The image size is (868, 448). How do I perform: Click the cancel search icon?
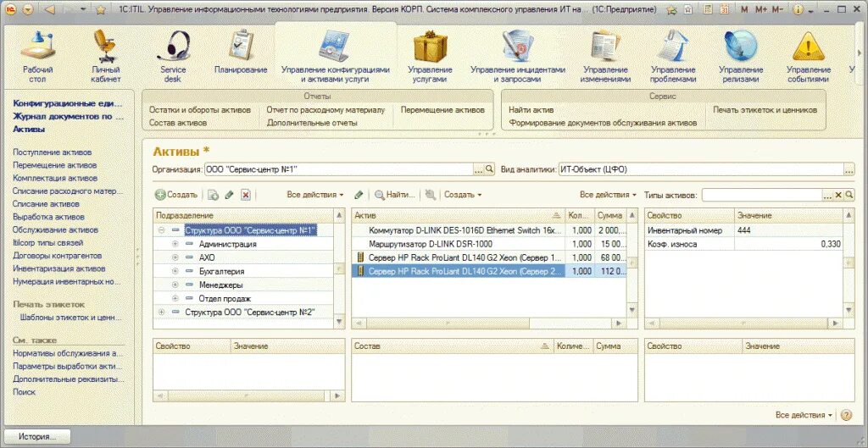click(x=430, y=195)
